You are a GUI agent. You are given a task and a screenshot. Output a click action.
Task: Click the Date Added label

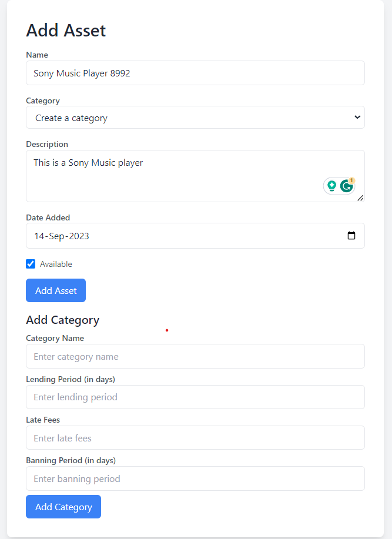(x=48, y=217)
